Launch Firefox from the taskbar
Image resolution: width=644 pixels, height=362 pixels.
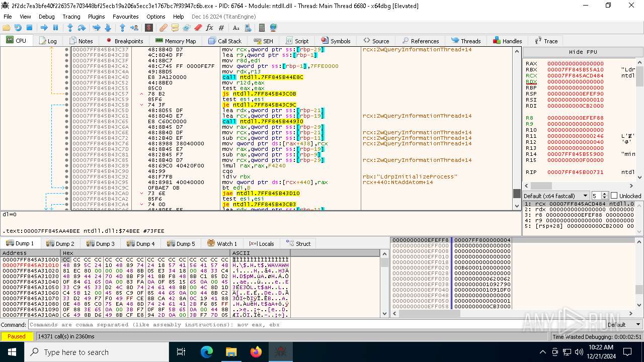pos(256,352)
